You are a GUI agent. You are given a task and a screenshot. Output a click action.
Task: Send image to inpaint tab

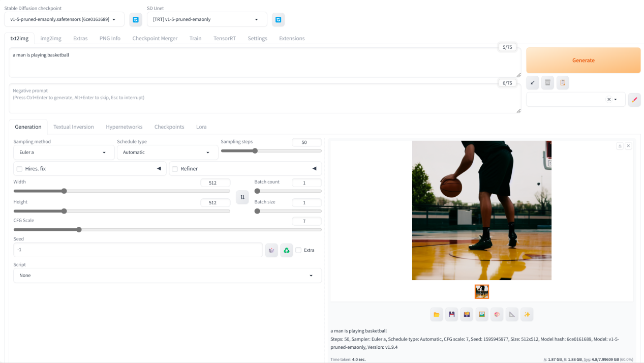pyautogui.click(x=497, y=315)
